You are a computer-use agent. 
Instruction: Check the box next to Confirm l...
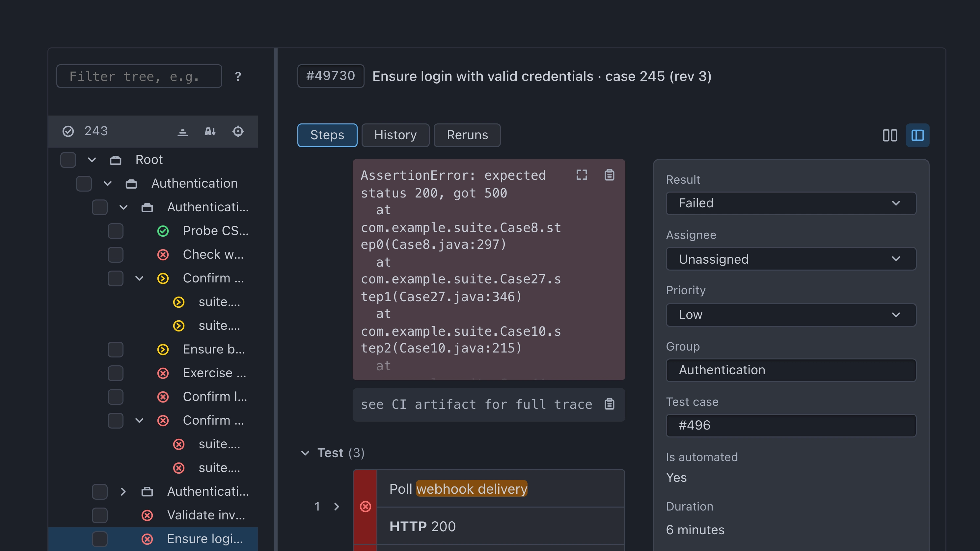click(x=115, y=397)
